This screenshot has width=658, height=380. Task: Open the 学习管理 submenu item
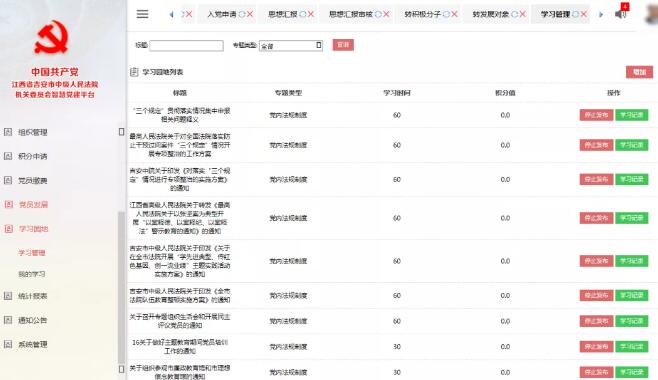[x=32, y=253]
